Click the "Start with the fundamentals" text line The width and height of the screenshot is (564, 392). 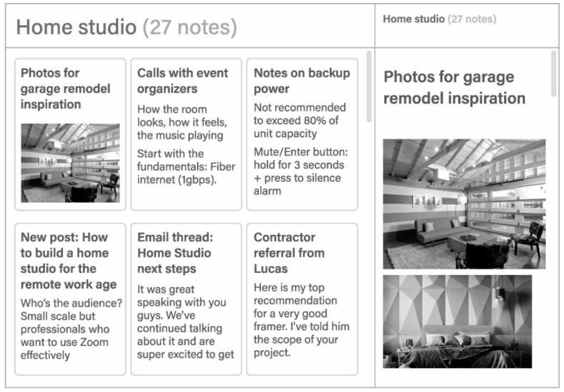pos(186,167)
